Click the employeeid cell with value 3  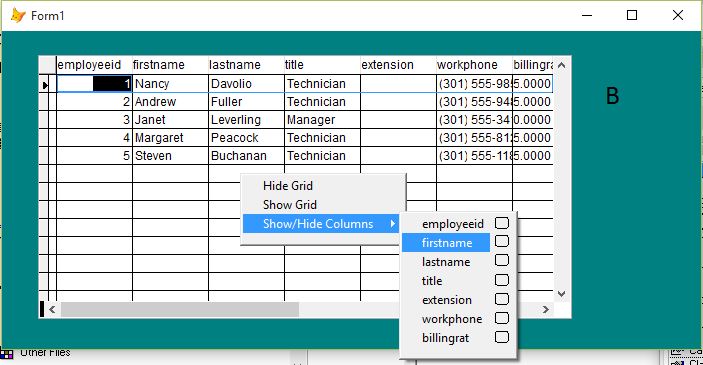click(94, 120)
